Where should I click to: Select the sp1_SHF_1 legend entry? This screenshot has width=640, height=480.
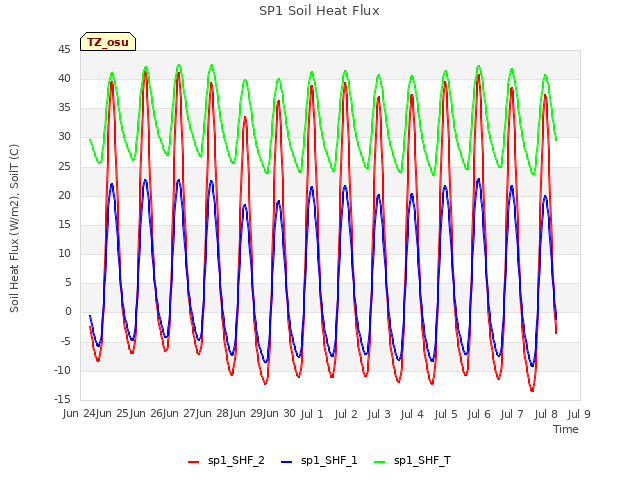tap(319, 461)
